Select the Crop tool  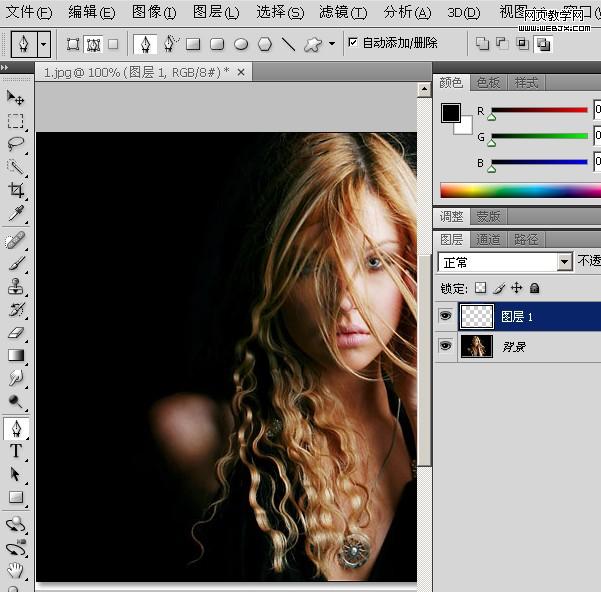point(16,190)
